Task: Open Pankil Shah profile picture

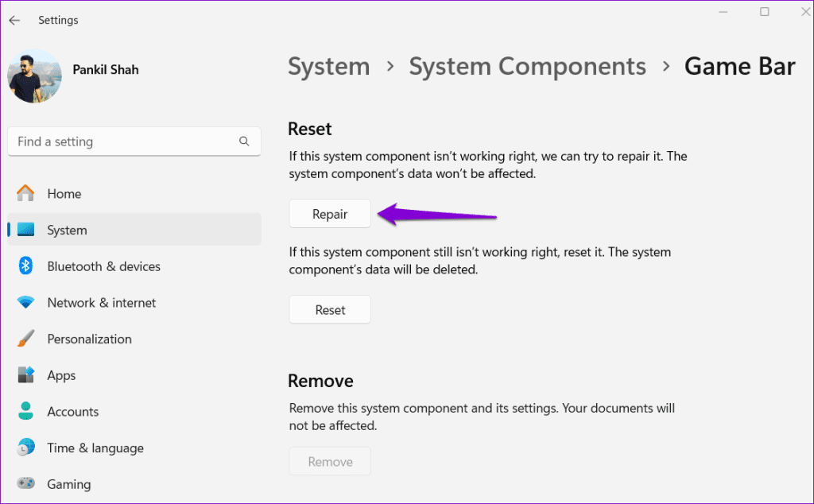Action: pos(34,76)
